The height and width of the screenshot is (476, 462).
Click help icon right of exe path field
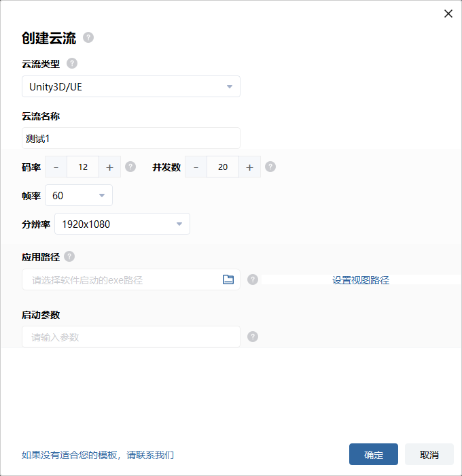click(x=253, y=279)
